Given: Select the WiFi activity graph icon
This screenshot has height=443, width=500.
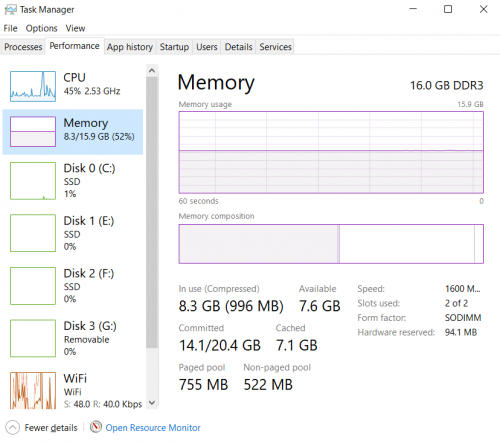Looking at the screenshot, I should tap(33, 390).
